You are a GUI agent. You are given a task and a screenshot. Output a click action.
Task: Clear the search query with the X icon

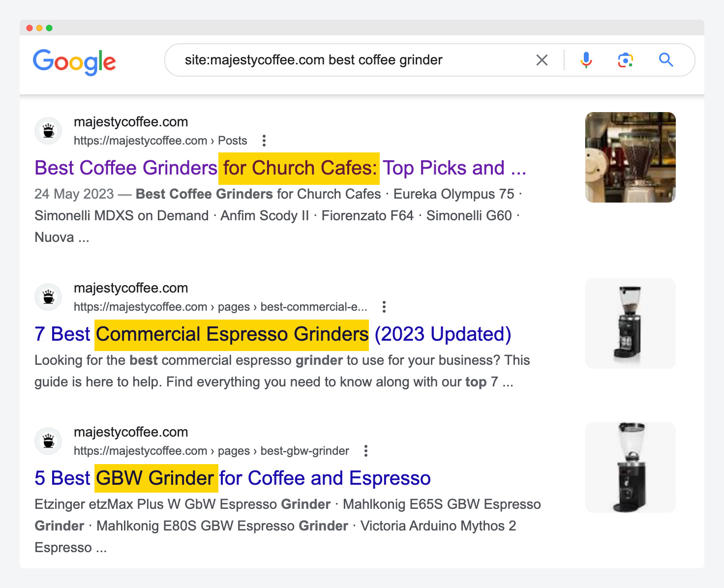click(542, 59)
